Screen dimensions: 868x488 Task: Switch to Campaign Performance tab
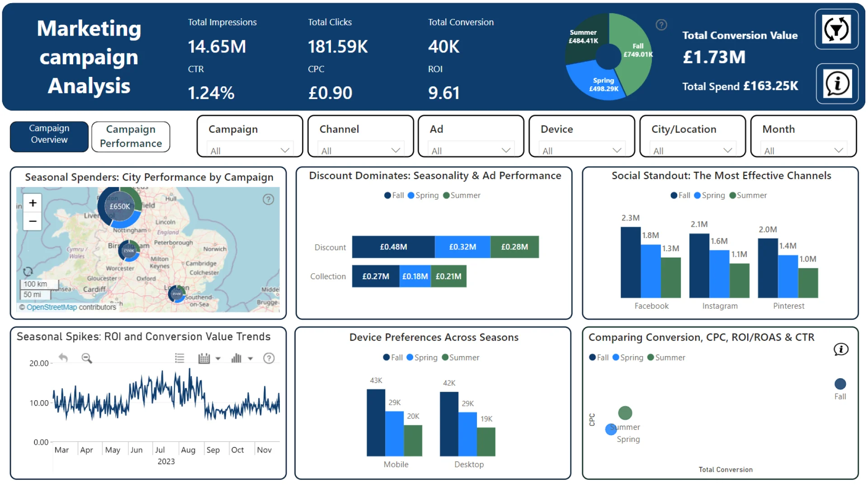(131, 136)
